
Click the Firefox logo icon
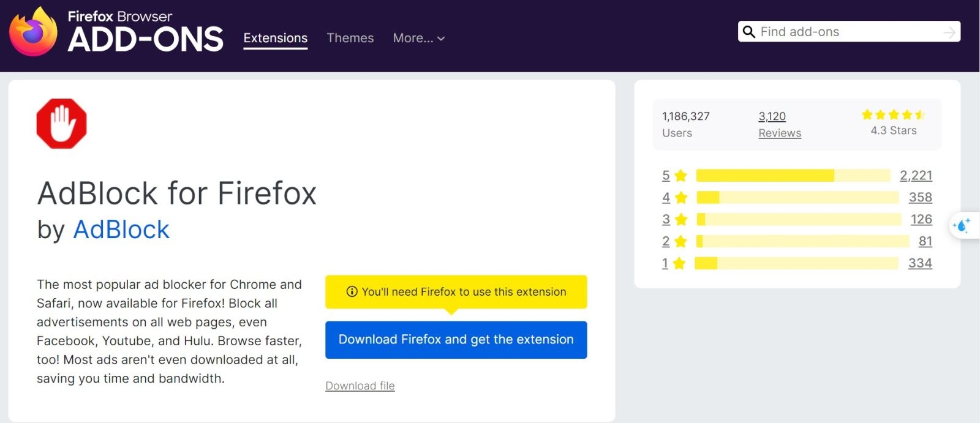(33, 32)
